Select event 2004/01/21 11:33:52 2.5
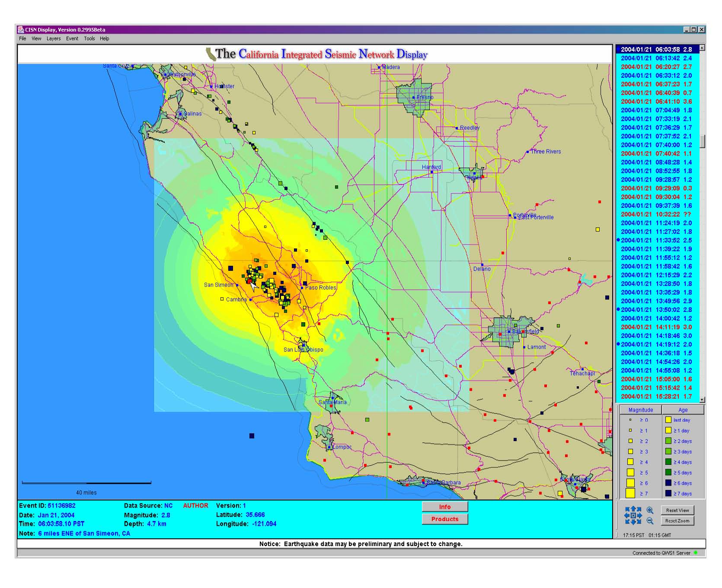 (657, 240)
